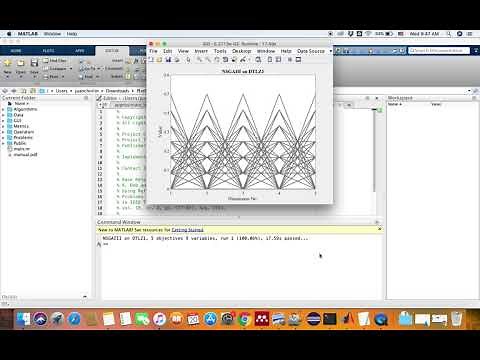
Task: Open the File menu in the figure window
Action: [153, 51]
